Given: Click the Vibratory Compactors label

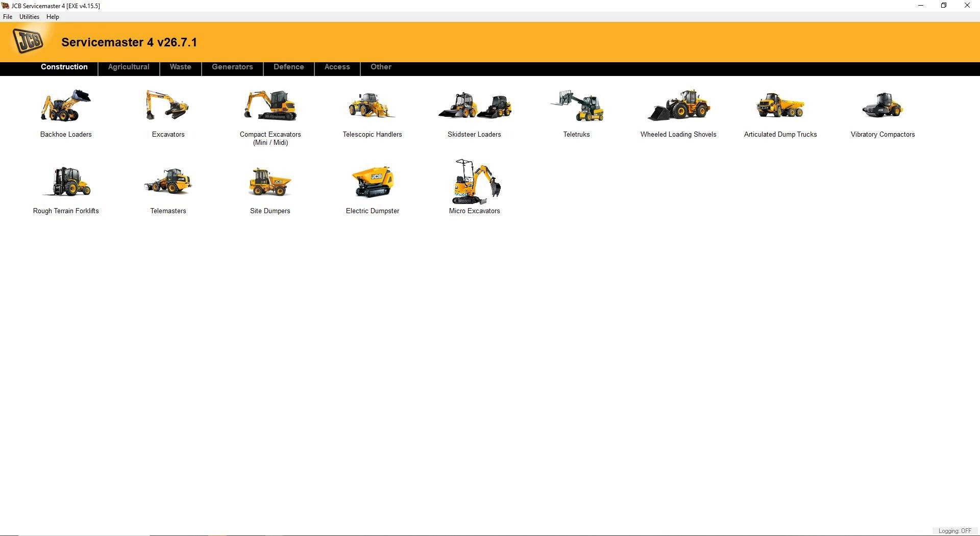Looking at the screenshot, I should coord(883,135).
